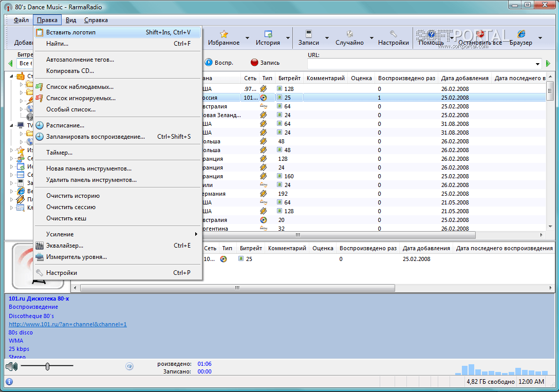The image size is (559, 392).
Task: Open the URL combo box dropdown
Action: click(537, 64)
